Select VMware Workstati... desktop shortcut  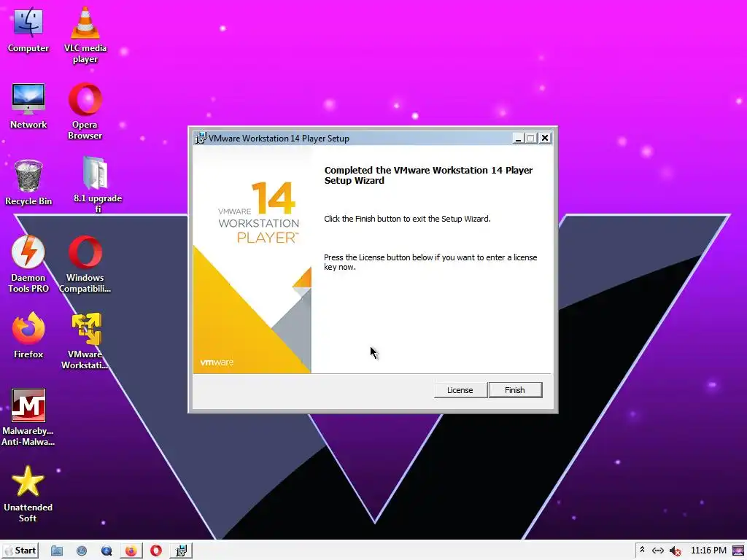coord(85,341)
